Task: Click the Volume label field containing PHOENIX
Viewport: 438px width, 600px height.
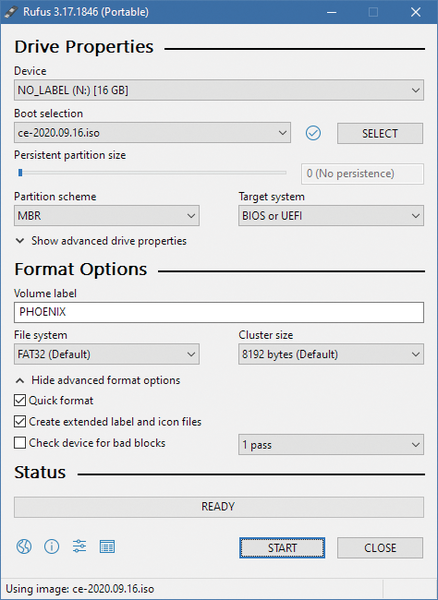Action: 219,312
